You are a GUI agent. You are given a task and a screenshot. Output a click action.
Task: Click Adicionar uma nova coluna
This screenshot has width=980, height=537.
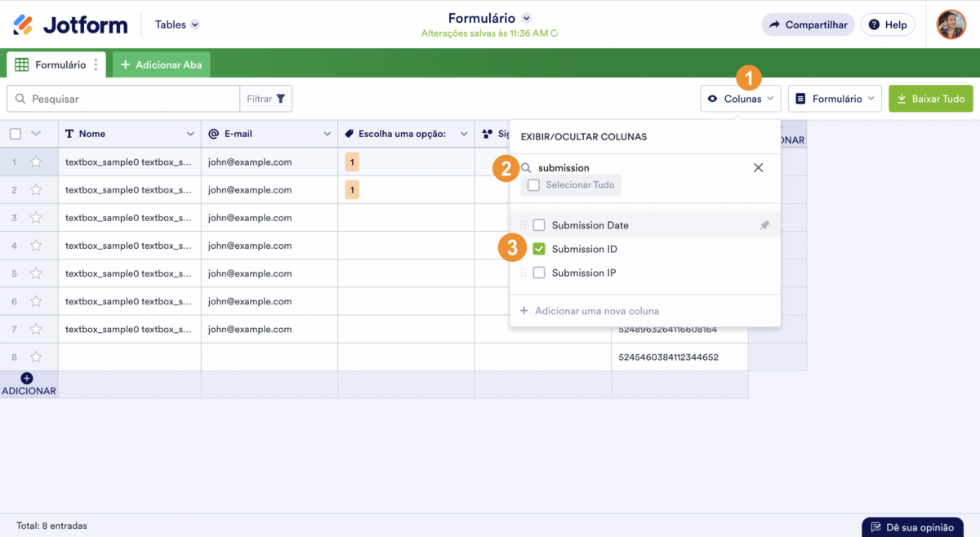point(590,311)
